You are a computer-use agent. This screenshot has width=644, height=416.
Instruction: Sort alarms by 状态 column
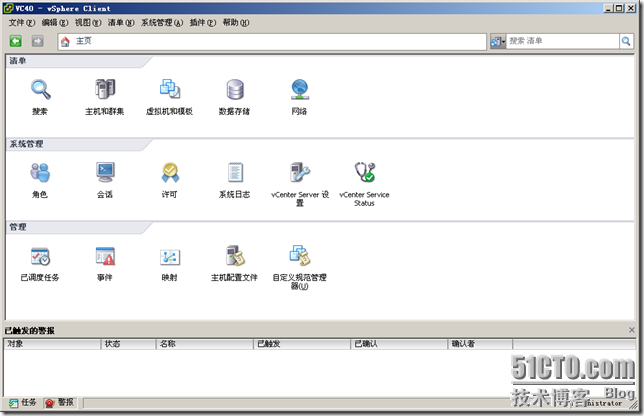point(129,344)
